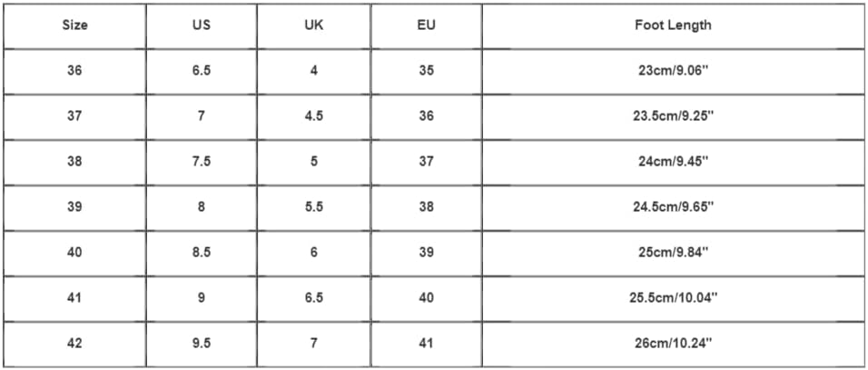The image size is (868, 370).
Task: Click the US 7.5 cell
Action: point(202,162)
